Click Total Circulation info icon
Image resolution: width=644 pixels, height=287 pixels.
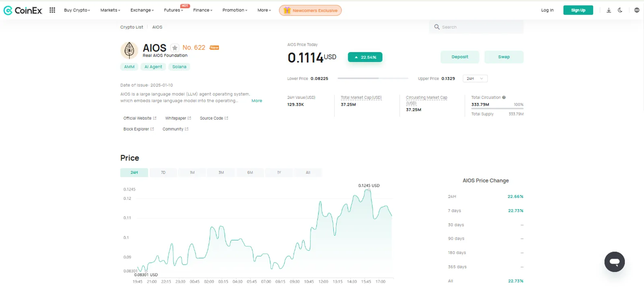click(x=504, y=97)
